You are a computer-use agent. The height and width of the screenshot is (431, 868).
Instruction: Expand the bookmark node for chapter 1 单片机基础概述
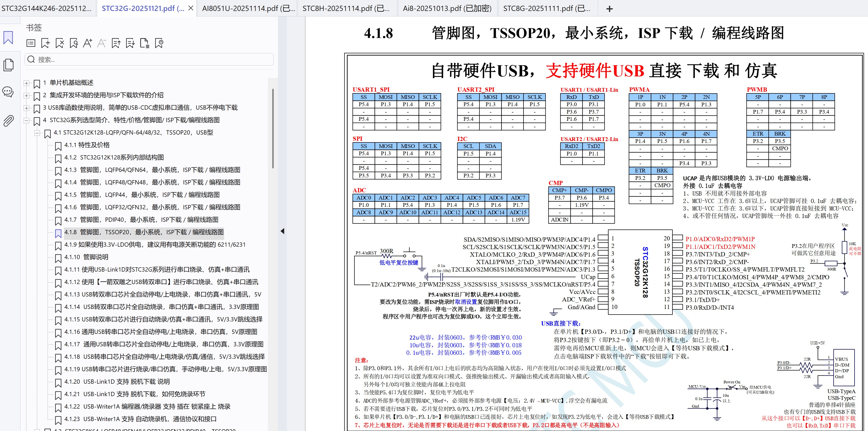pyautogui.click(x=26, y=83)
